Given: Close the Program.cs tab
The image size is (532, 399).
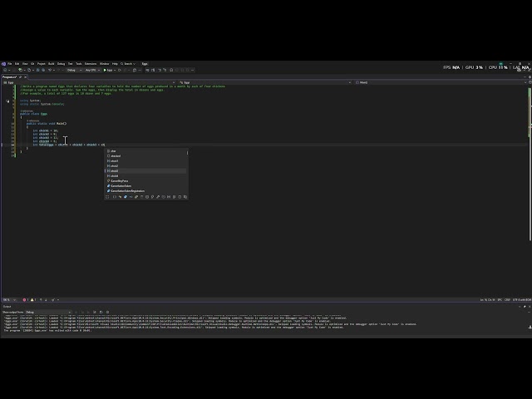Looking at the screenshot, I should 26,77.
